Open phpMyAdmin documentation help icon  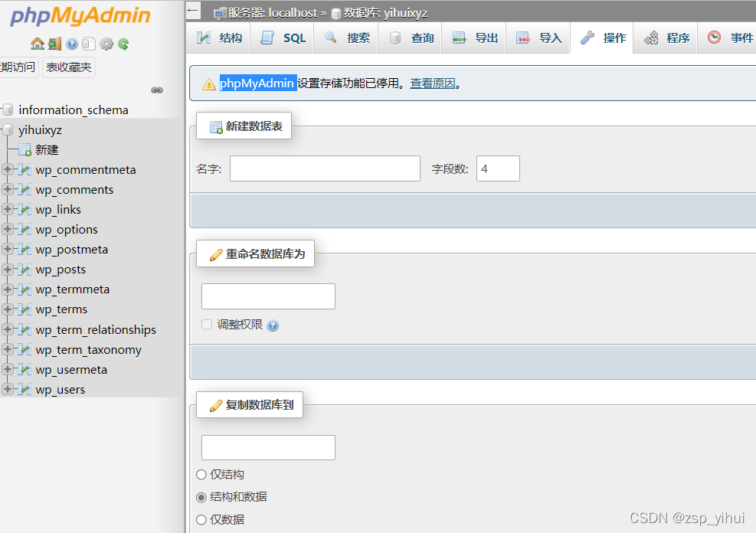72,44
